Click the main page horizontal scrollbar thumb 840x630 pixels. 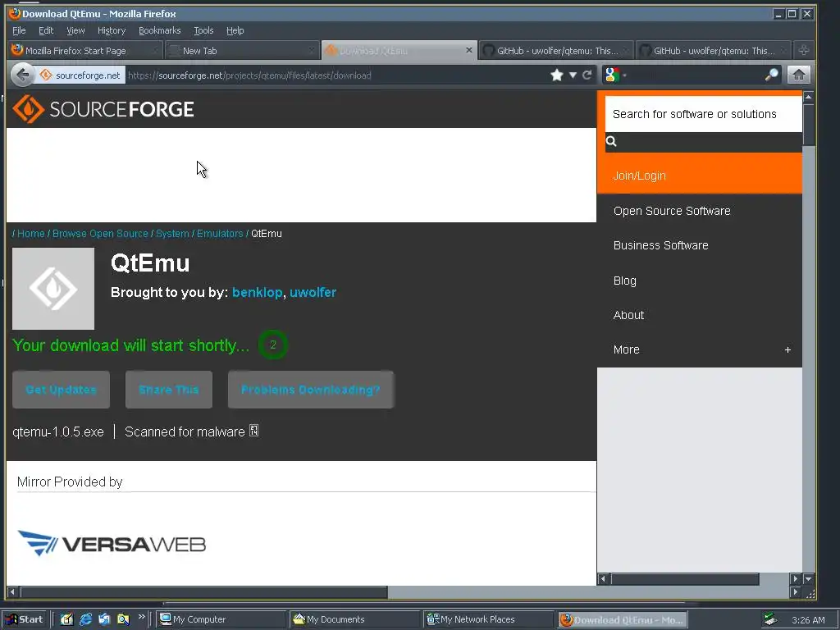click(203, 592)
